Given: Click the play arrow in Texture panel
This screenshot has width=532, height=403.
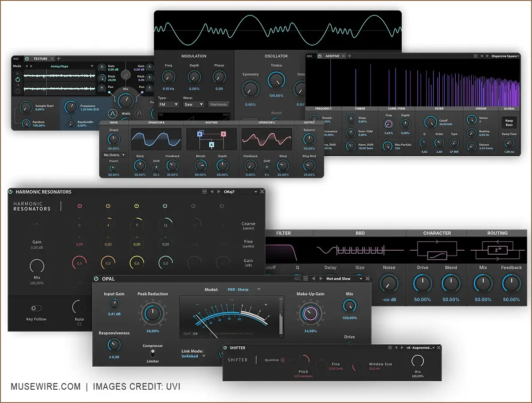Looking at the screenshot, I should tap(18, 74).
